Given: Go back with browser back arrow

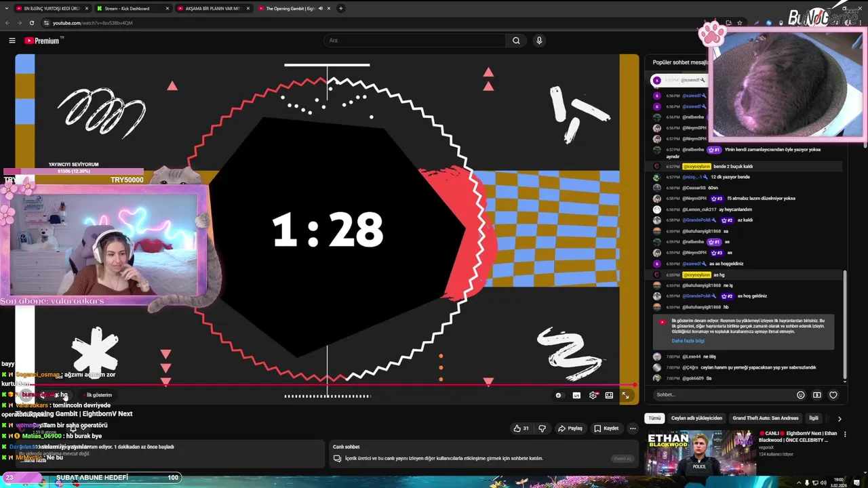Looking at the screenshot, I should (7, 23).
